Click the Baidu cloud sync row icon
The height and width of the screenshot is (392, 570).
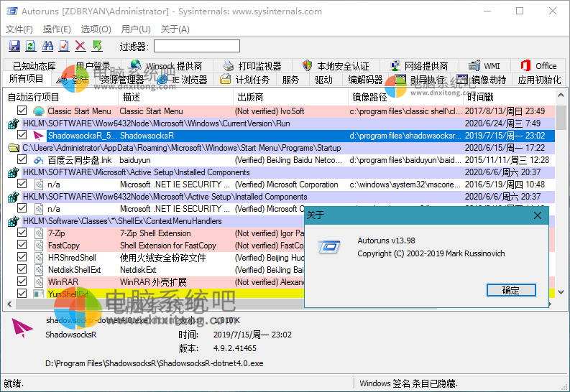[x=39, y=160]
